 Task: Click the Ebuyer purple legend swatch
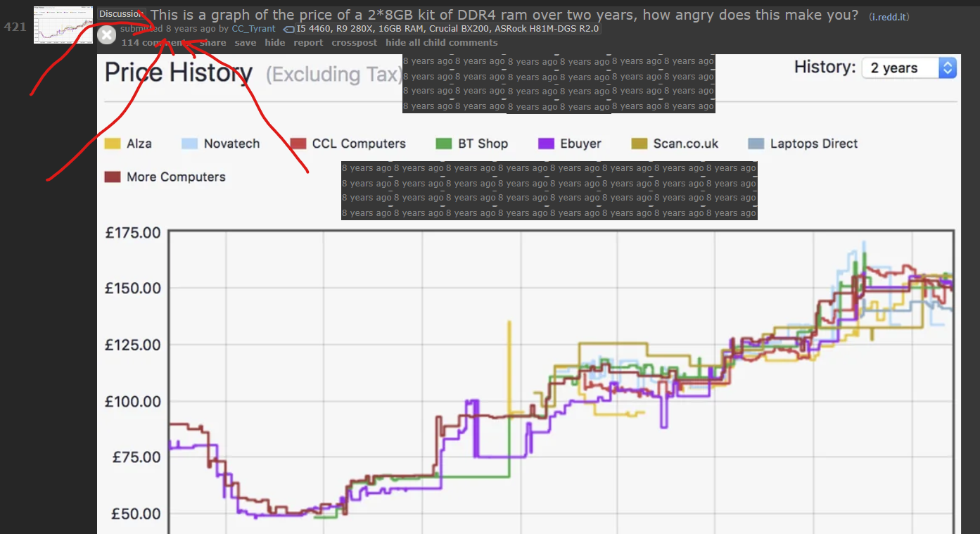tap(547, 144)
